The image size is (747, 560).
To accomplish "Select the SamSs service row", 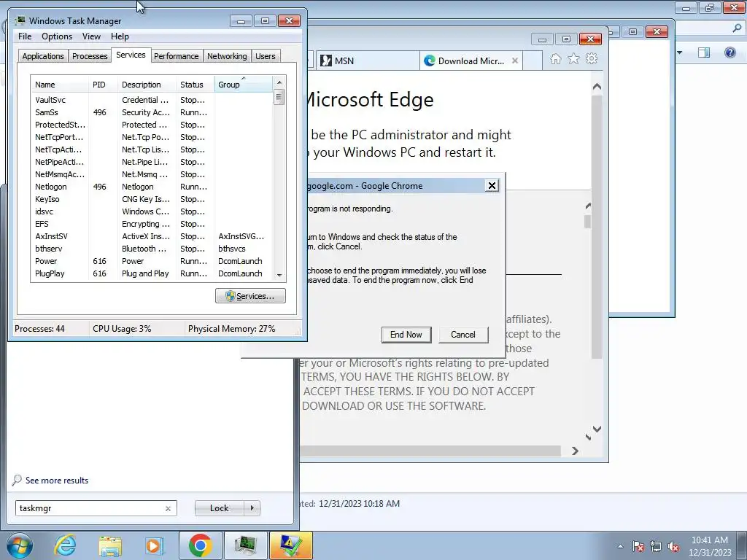I will tap(152, 112).
